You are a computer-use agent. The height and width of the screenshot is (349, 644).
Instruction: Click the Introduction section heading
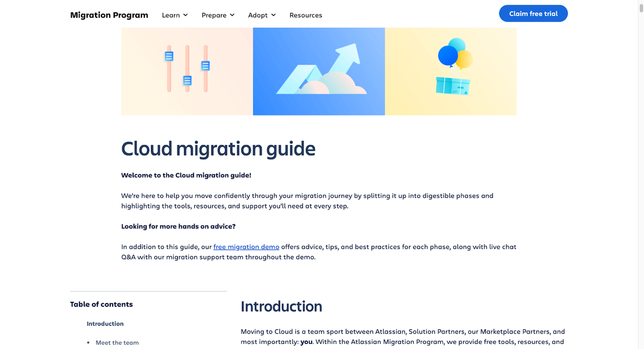281,306
